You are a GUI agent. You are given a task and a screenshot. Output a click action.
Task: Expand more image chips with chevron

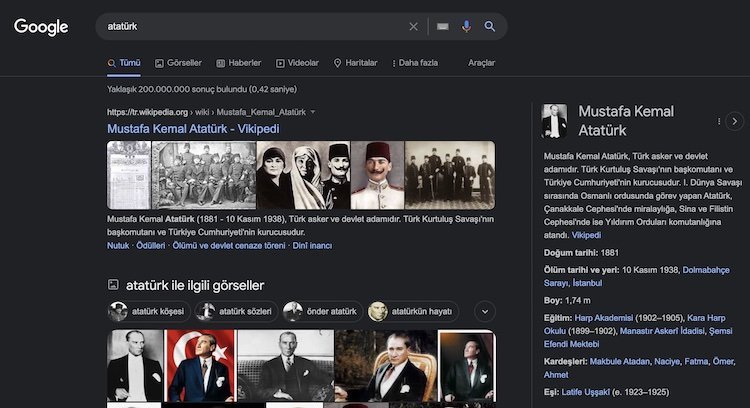[485, 311]
